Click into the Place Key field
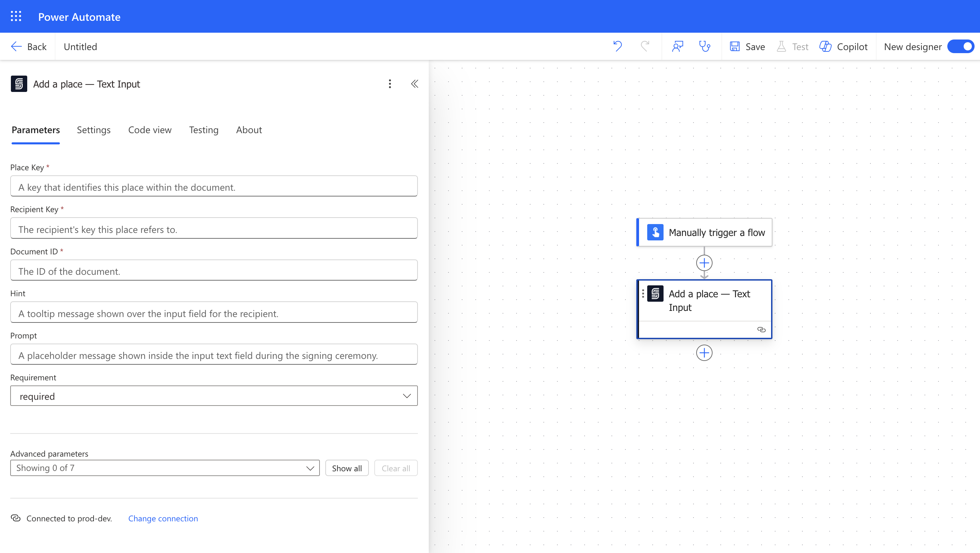980x553 pixels. (x=214, y=187)
